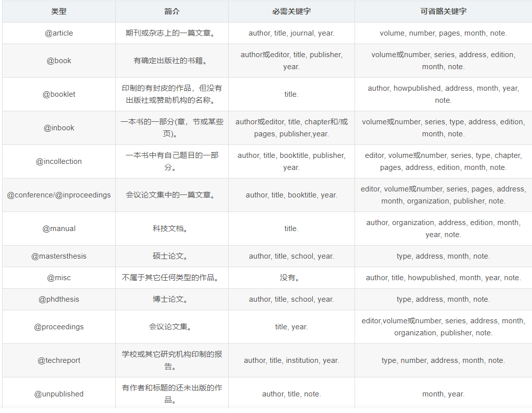Viewport: 532px width, 413px height.
Task: Click required keys author, title, note.
Action: point(291,394)
